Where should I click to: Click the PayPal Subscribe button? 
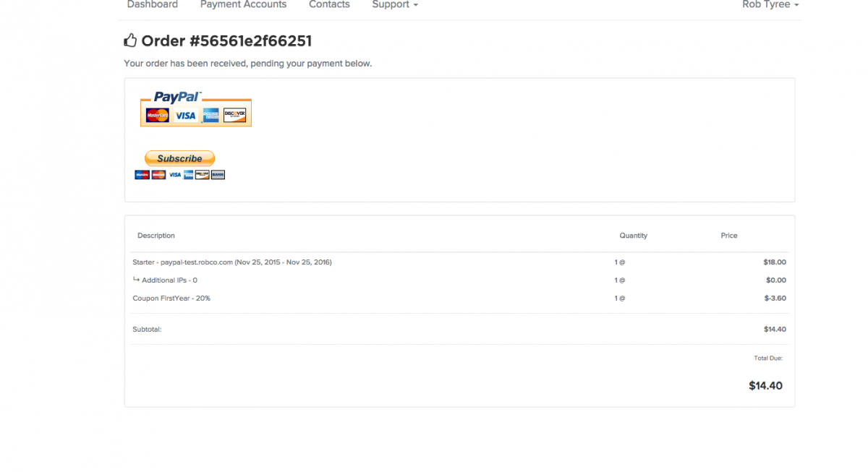click(179, 158)
